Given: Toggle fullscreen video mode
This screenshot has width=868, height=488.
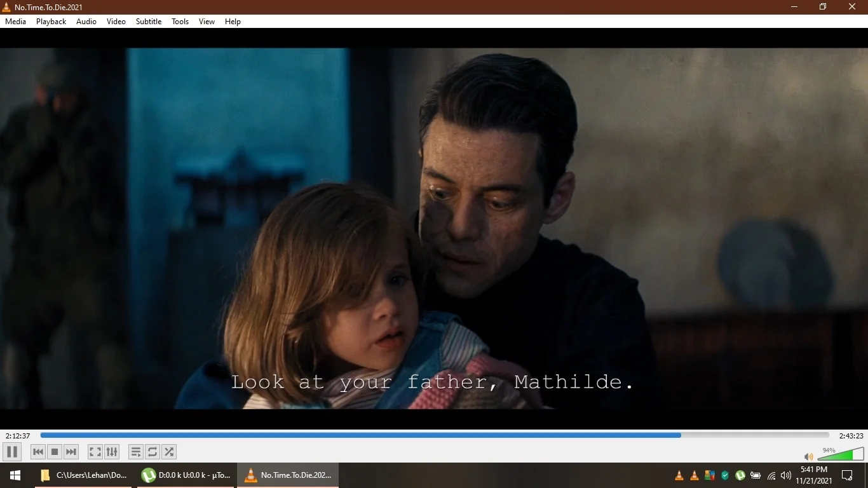Looking at the screenshot, I should (95, 452).
